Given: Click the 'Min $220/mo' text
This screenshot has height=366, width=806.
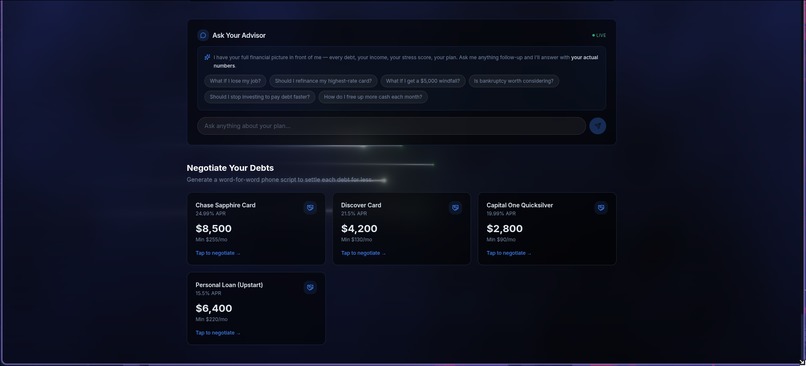Looking at the screenshot, I should (211, 320).
